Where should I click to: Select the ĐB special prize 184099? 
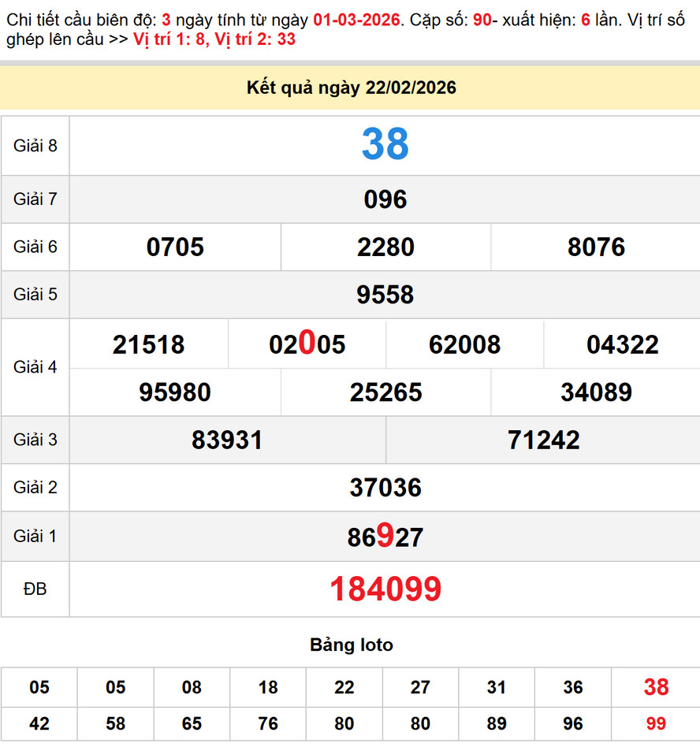coord(385,589)
